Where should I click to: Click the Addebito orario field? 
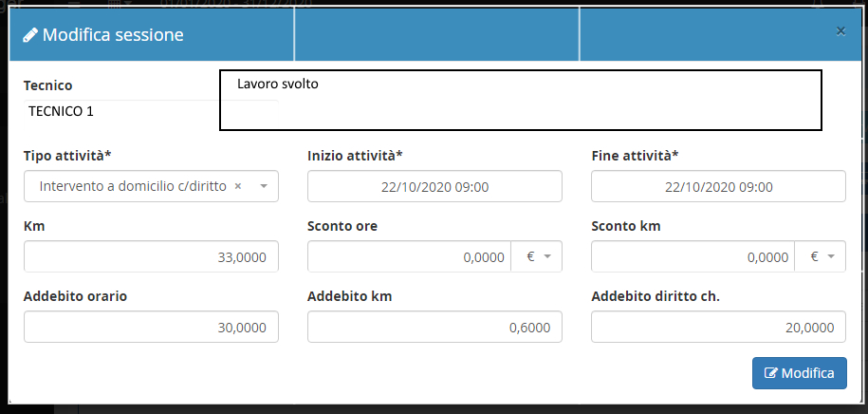coord(151,327)
